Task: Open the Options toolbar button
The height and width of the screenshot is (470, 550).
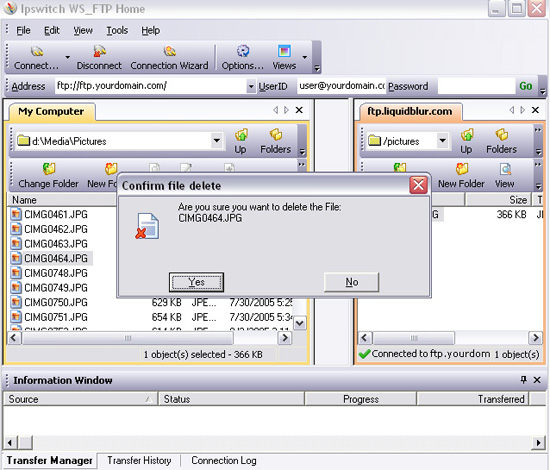Action: click(242, 58)
